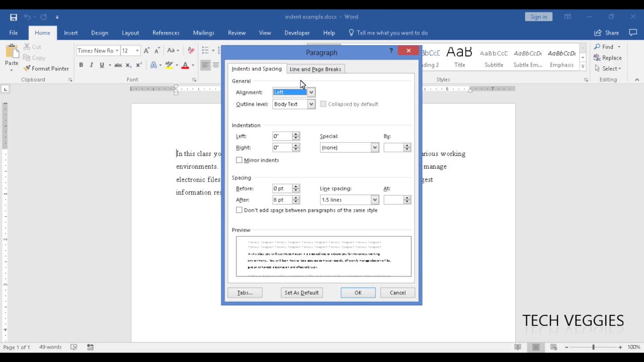Apply Strikethrough formatting
Screen dimensions: 644x362
click(118, 65)
